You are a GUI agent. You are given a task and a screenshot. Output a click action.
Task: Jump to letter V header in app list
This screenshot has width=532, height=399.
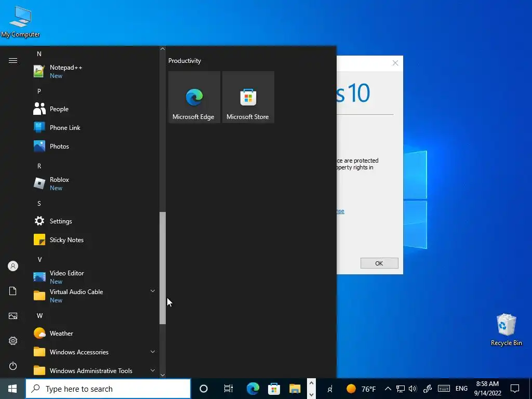click(39, 260)
